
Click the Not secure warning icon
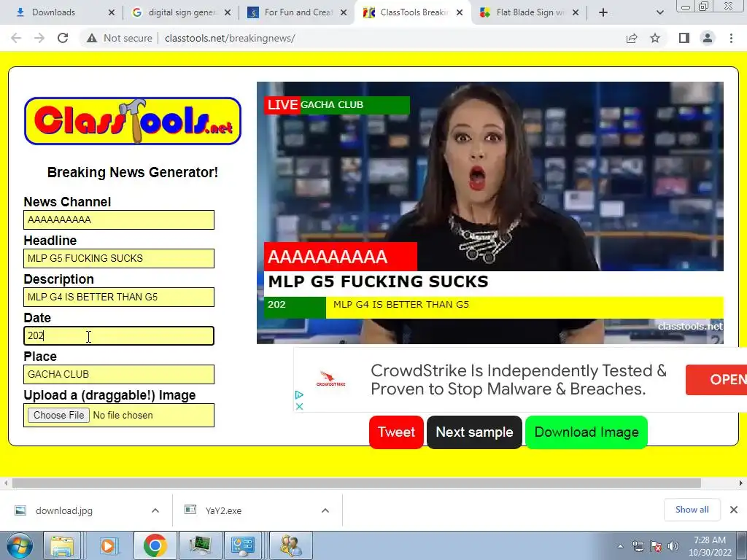tap(91, 38)
